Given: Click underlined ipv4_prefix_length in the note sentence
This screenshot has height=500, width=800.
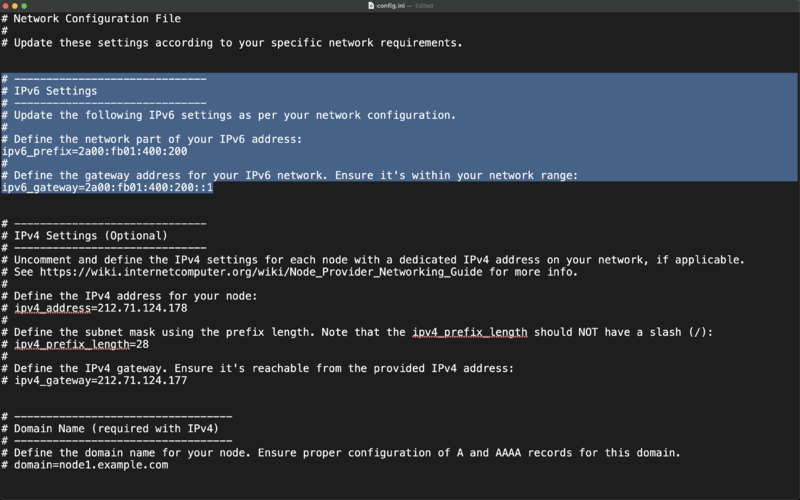Looking at the screenshot, I should click(x=470, y=332).
